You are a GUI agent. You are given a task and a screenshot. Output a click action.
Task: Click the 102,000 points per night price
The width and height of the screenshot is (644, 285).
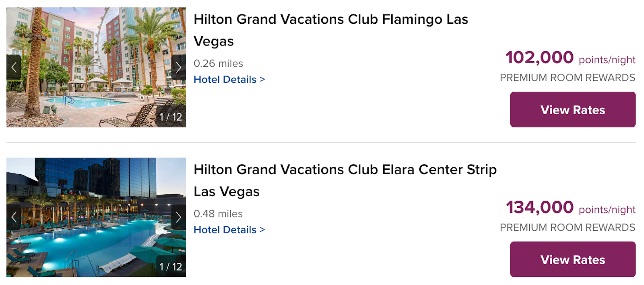pyautogui.click(x=539, y=58)
